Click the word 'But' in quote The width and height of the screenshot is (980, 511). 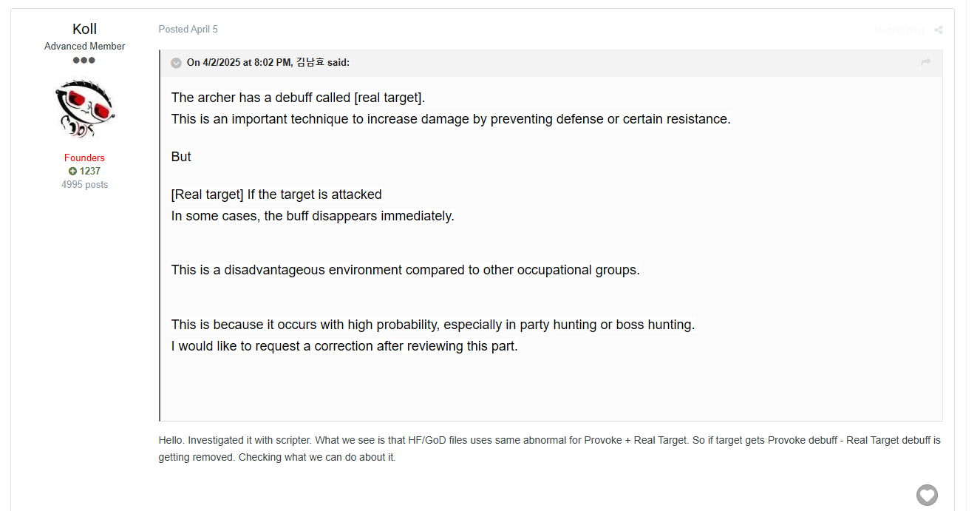coord(181,157)
